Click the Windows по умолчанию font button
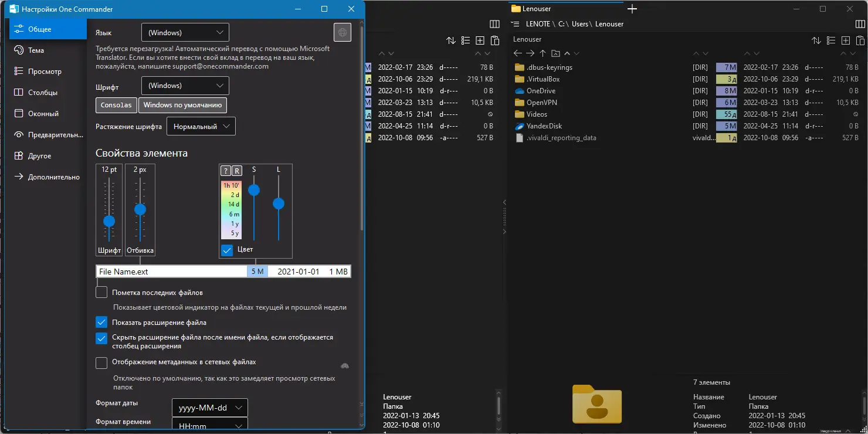The image size is (868, 434). click(182, 105)
